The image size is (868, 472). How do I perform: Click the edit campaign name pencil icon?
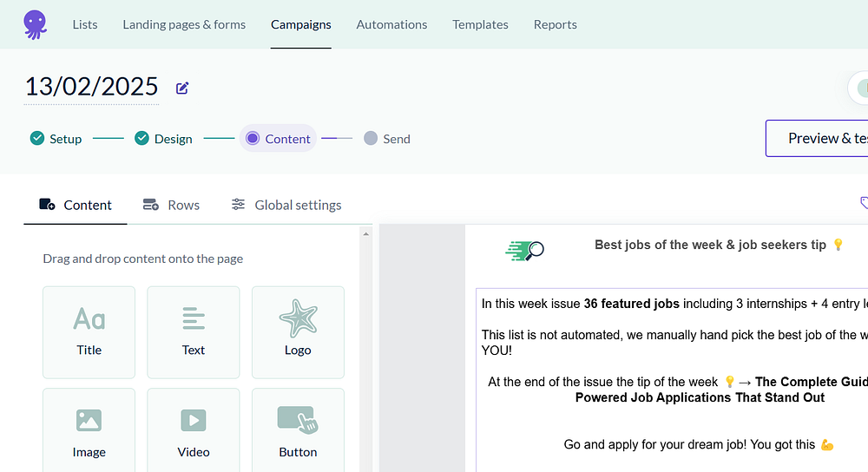(182, 88)
